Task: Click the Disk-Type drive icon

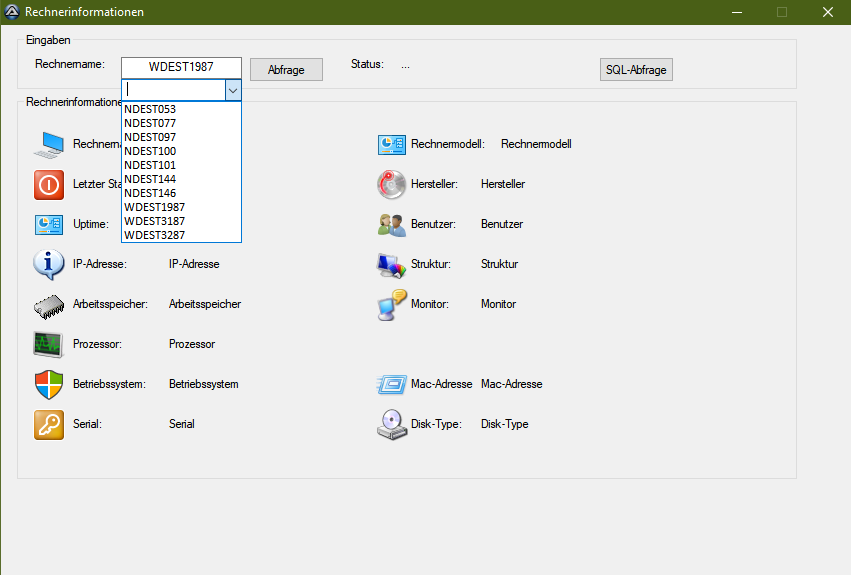Action: coord(391,424)
